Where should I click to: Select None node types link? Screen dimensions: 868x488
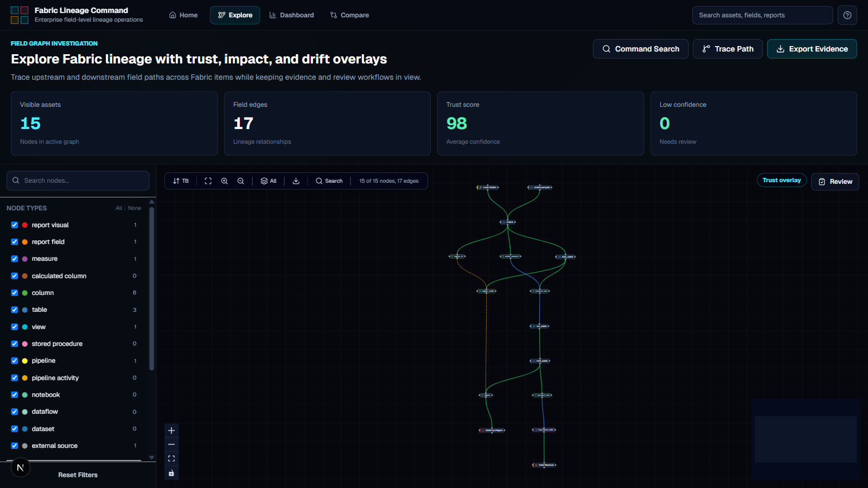pos(135,208)
